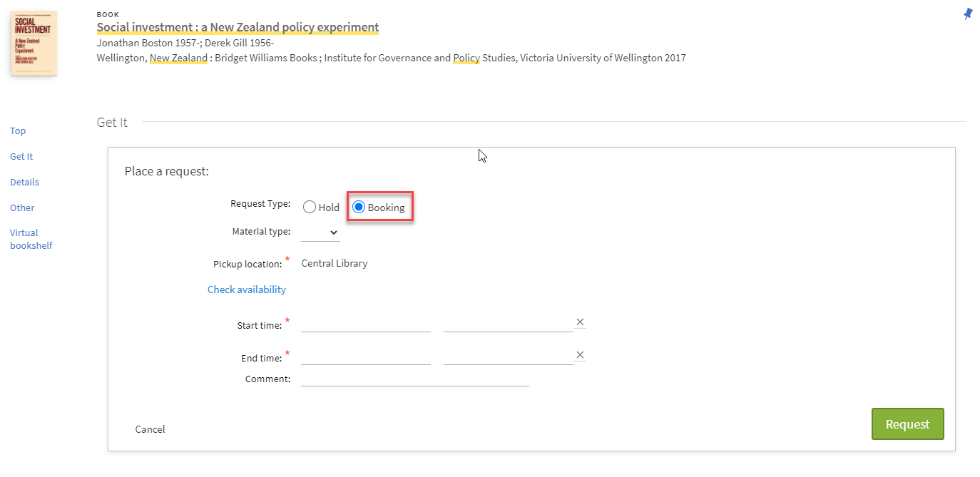Viewport: 980px width, 477px height.
Task: Click the Social Investment book cover thumbnail
Action: (x=34, y=43)
